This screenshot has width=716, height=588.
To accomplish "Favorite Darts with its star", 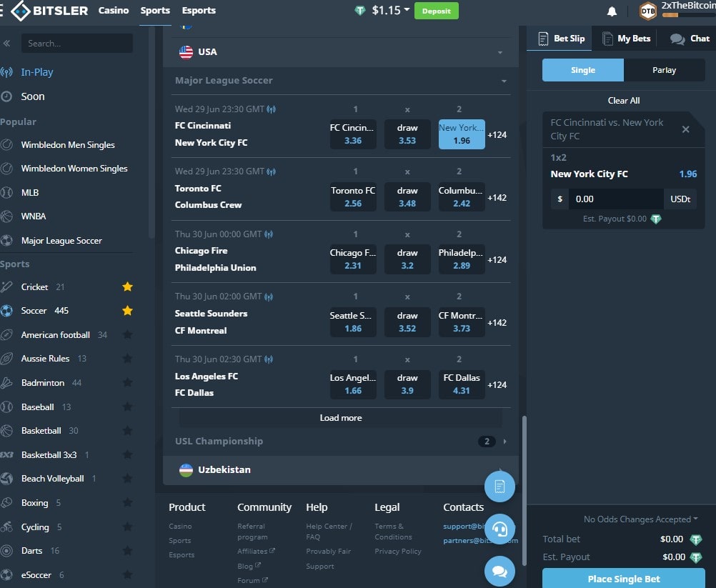I will click(127, 551).
